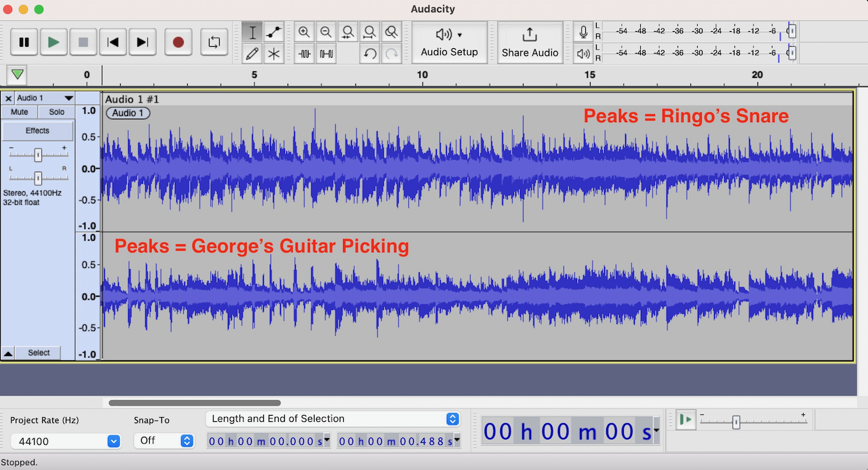Select the Draw (pencil) tool

pos(252,54)
